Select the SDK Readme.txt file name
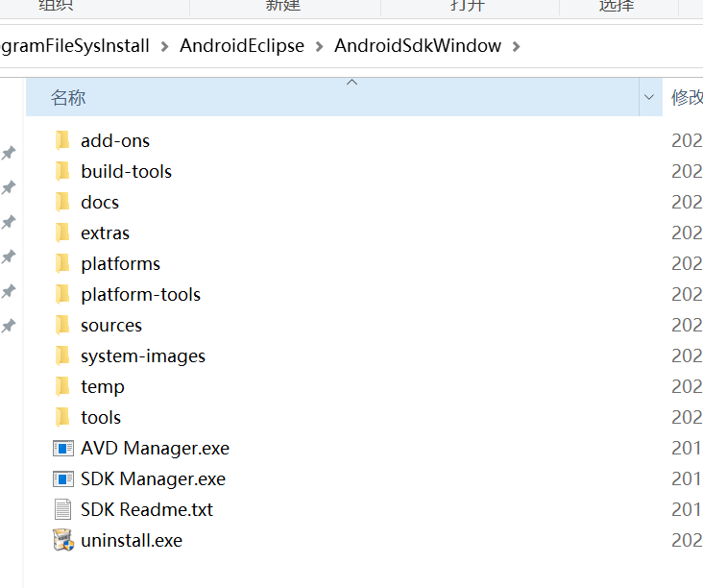703x588 pixels. (x=147, y=510)
